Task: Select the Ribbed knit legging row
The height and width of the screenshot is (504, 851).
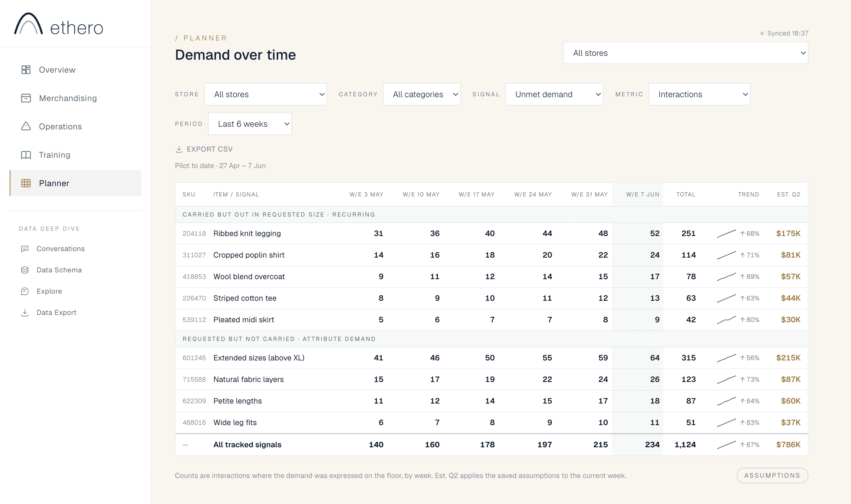Action: [x=491, y=234]
